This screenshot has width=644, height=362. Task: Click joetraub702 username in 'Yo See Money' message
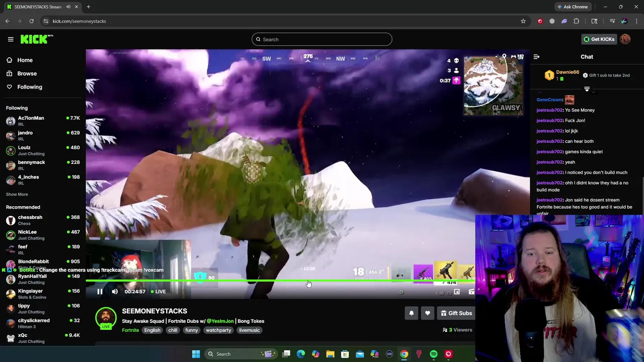click(549, 110)
